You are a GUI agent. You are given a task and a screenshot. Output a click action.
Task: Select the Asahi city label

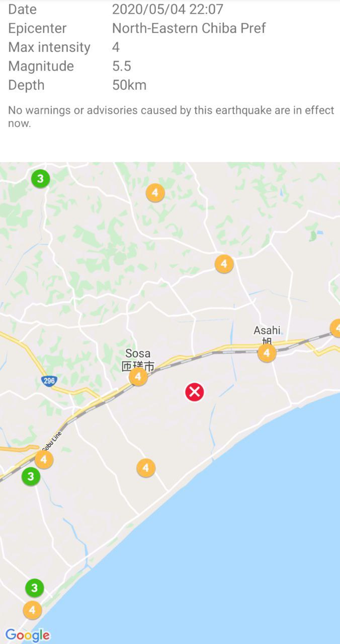click(x=267, y=331)
